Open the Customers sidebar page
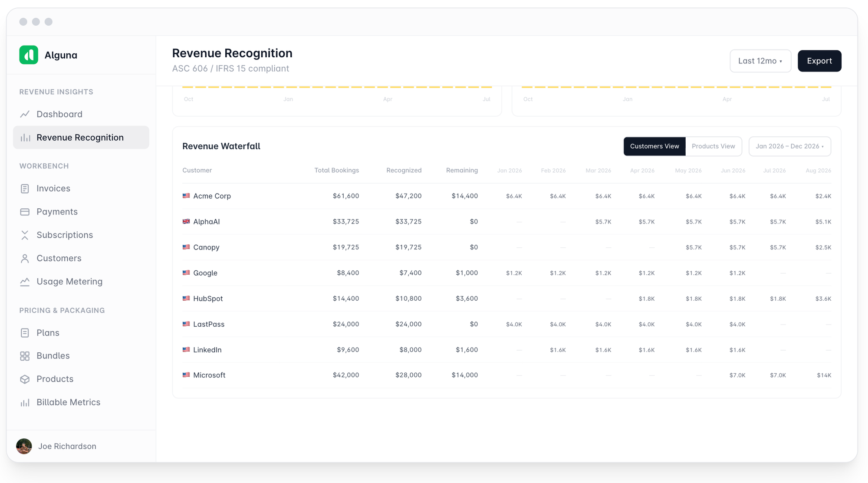Viewport: 868px width, 483px height. [81, 259]
